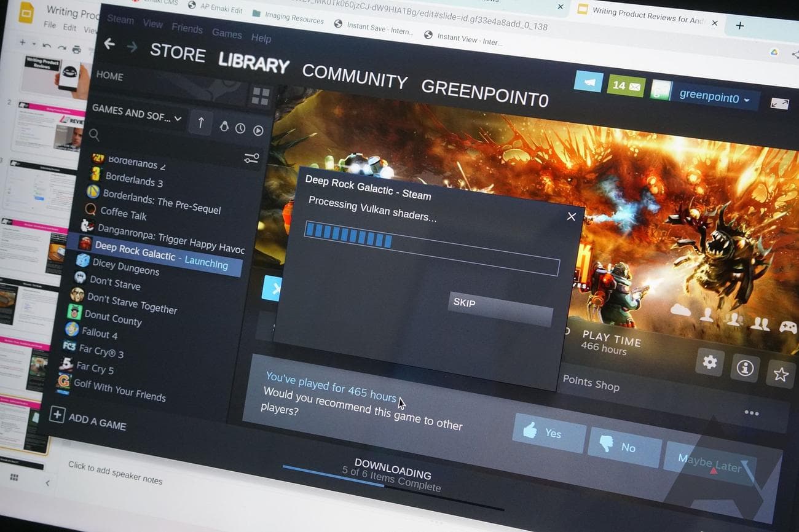799x532 pixels.
Task: Expand the three-dot more options menu
Action: [751, 413]
